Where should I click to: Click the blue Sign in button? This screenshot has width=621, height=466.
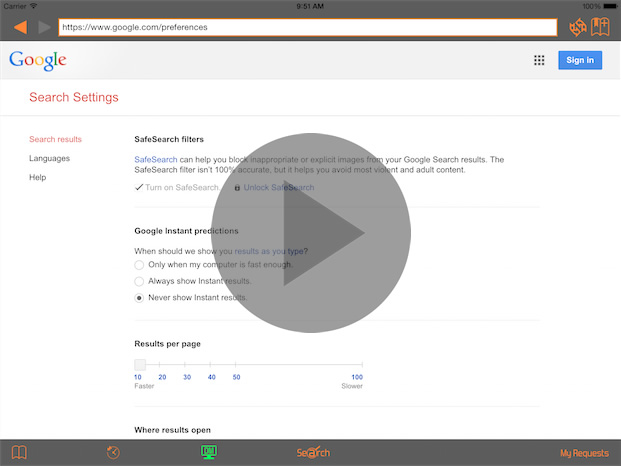coord(580,60)
